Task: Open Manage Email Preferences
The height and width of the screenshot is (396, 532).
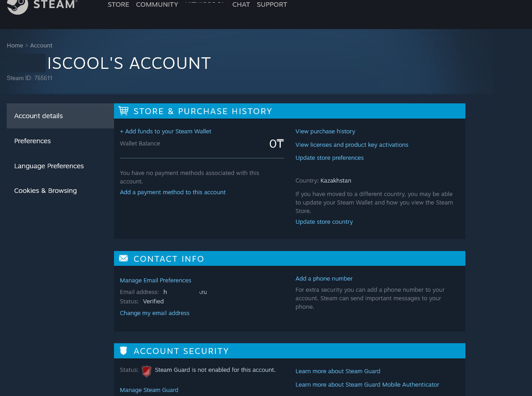Action: (156, 280)
